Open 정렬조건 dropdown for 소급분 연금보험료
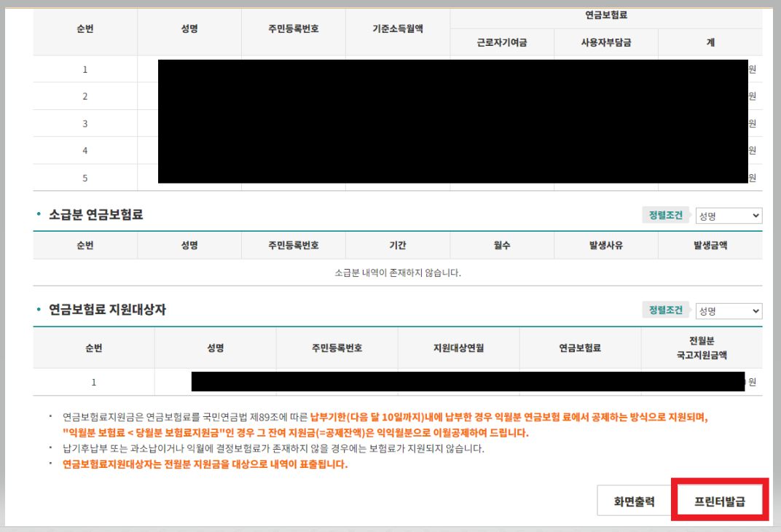 729,216
